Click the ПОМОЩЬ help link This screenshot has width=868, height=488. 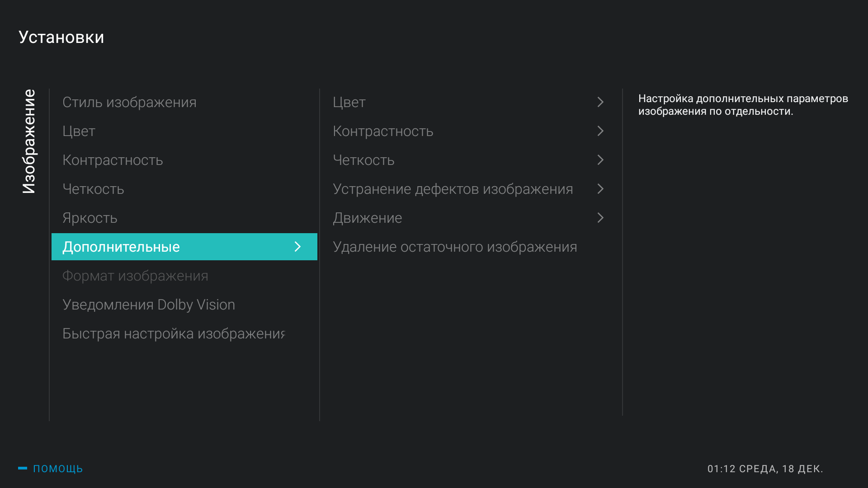[58, 469]
